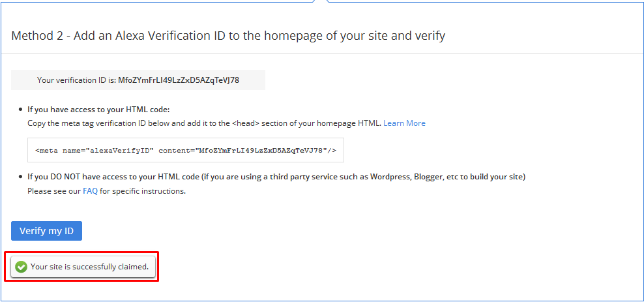Screen dimensions: 644x302
Task: Click the 'Please see our' instruction text
Action: point(54,191)
